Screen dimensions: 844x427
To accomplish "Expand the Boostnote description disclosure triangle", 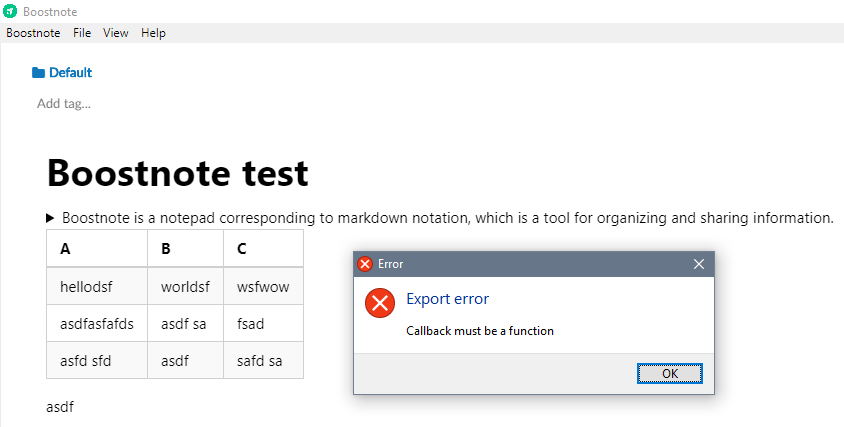I will [x=50, y=218].
